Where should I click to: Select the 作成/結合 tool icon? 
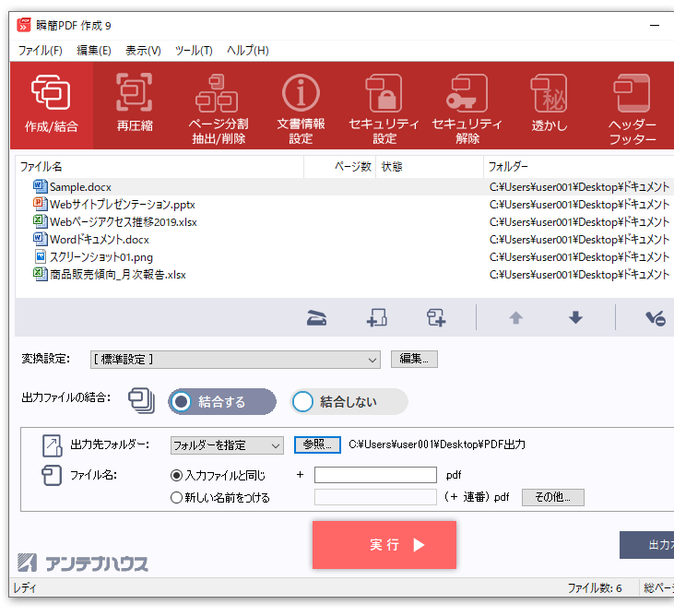click(x=51, y=104)
